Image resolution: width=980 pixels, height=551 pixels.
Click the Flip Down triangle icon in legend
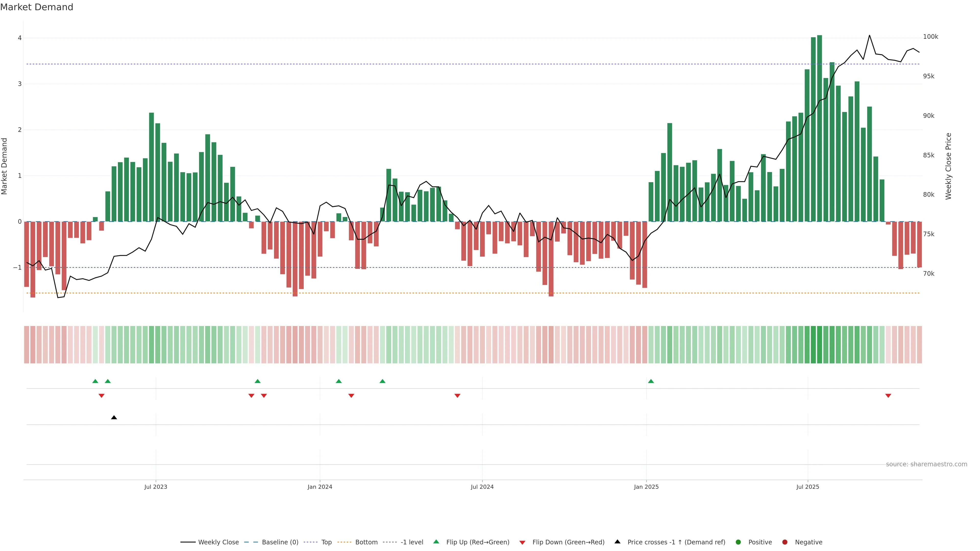click(x=522, y=542)
